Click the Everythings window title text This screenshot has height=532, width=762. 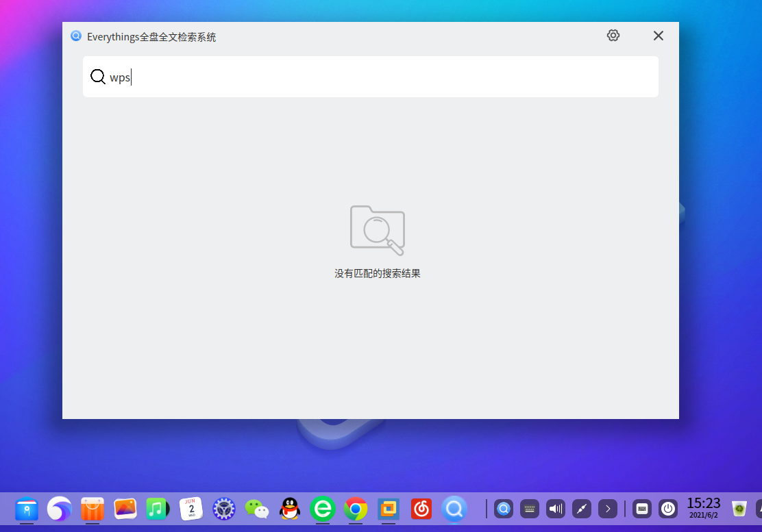tap(151, 37)
